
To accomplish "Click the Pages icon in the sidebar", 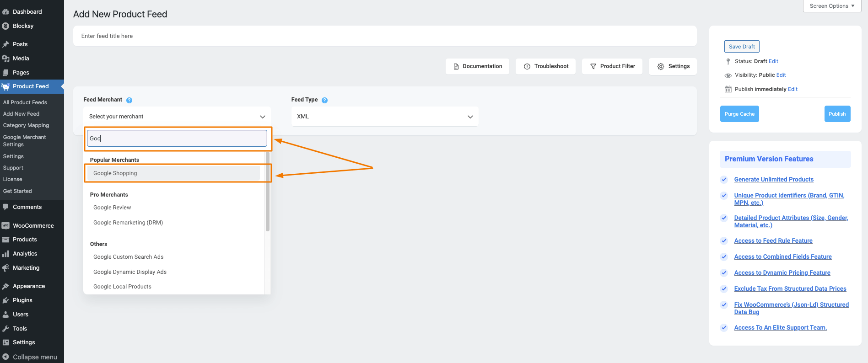I will pos(5,73).
